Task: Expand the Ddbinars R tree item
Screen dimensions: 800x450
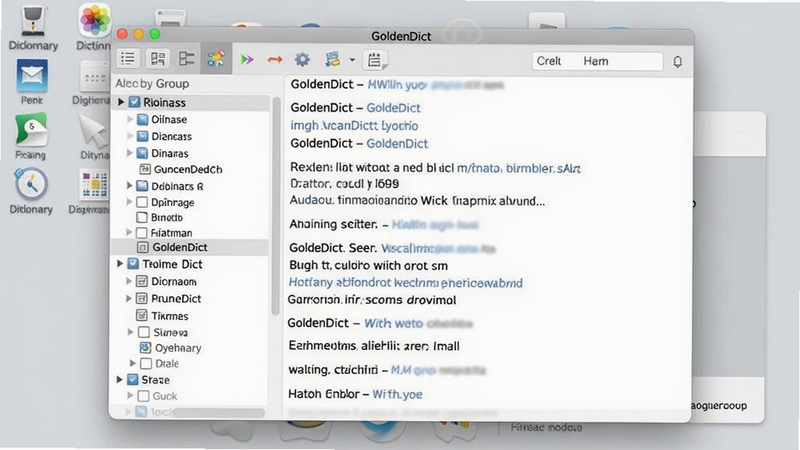Action: point(130,186)
